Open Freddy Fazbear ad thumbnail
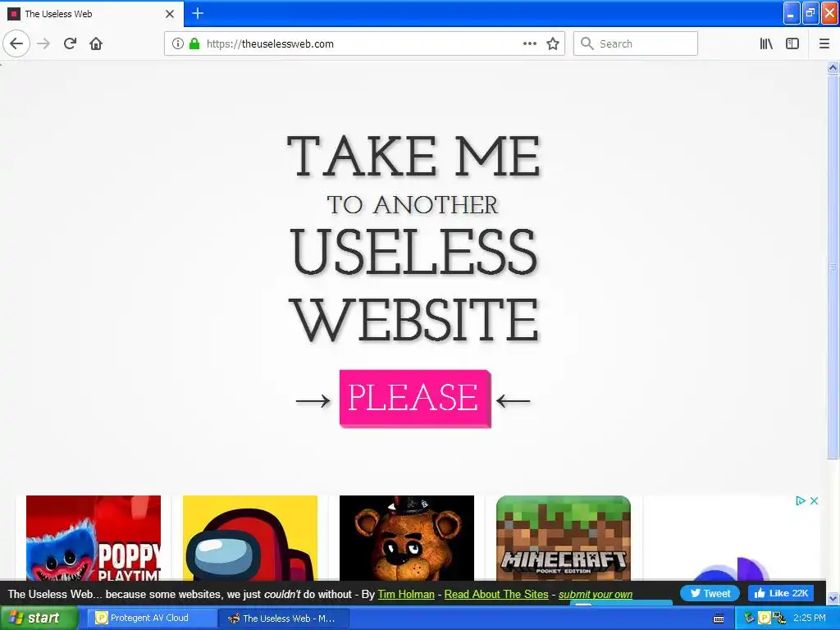 [x=407, y=538]
